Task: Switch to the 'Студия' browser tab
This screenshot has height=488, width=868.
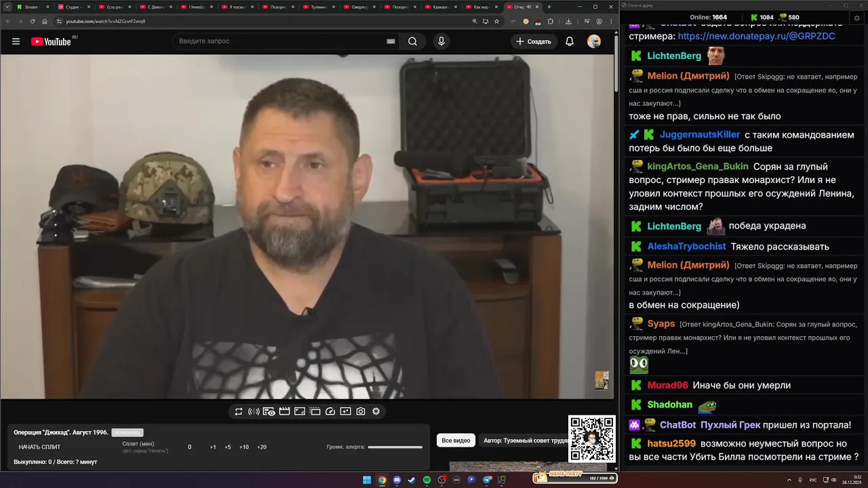Action: point(73,7)
